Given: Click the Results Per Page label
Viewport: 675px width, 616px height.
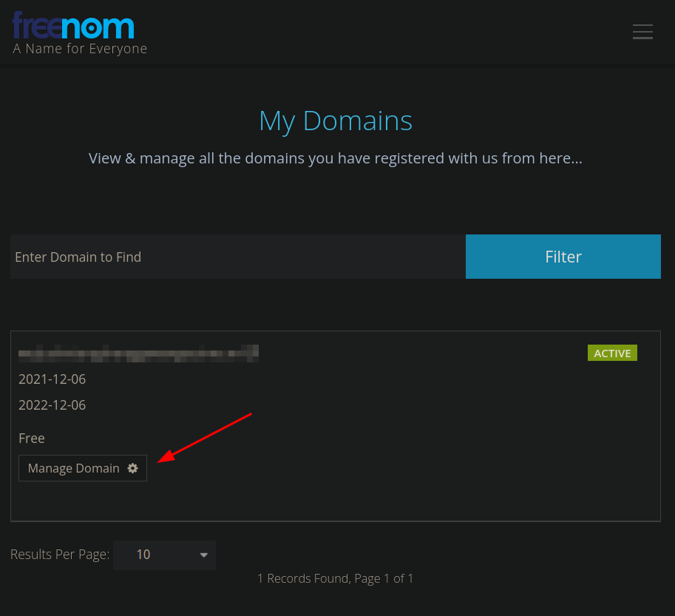Looking at the screenshot, I should point(60,555).
